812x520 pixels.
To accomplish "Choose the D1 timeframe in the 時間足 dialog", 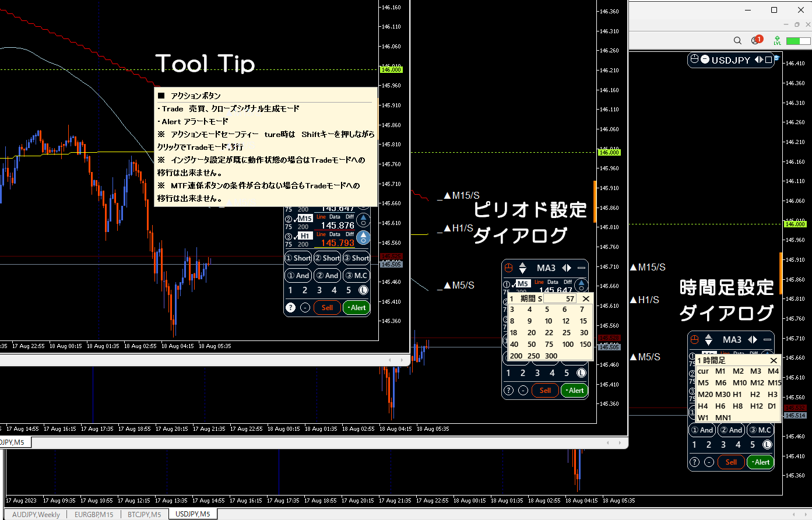I will (x=772, y=406).
